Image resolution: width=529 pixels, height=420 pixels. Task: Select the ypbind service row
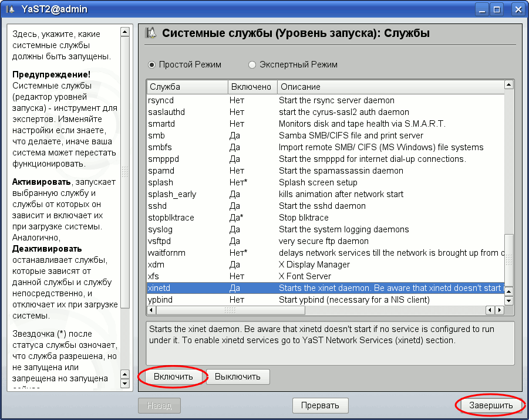click(326, 300)
